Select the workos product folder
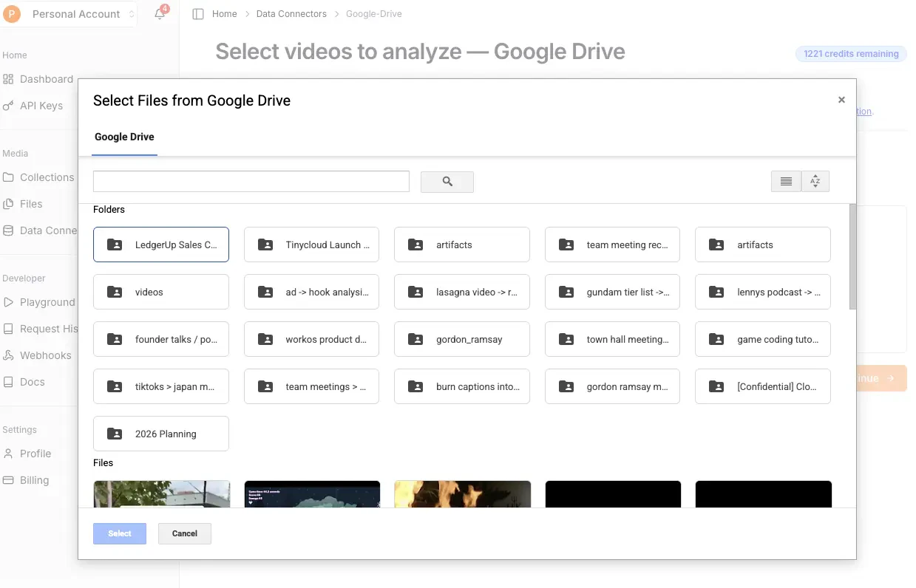This screenshot has height=588, width=916. coord(311,339)
